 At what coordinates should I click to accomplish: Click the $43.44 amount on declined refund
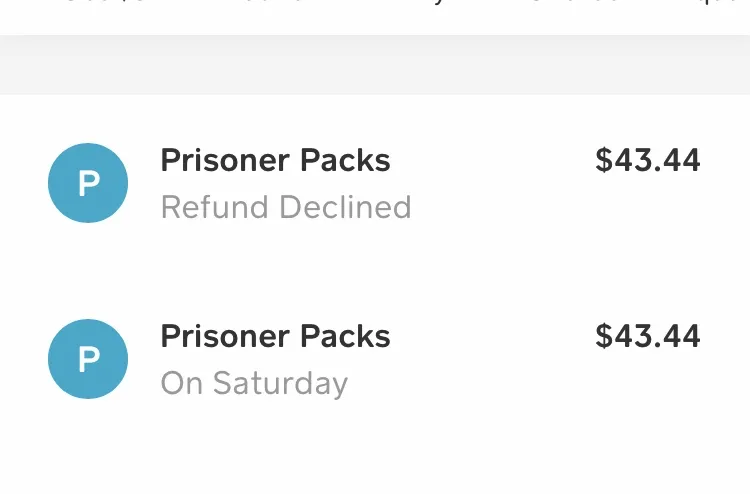coord(648,160)
